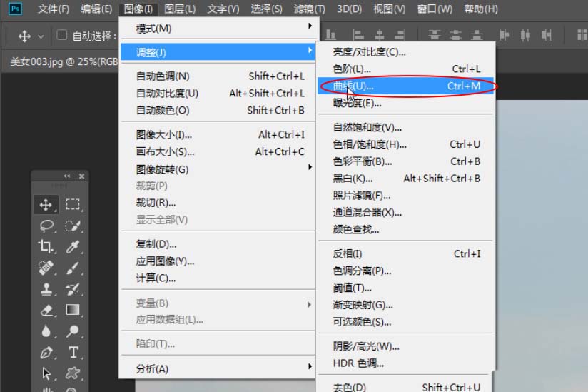The width and height of the screenshot is (588, 392).
Task: Choose 阴影/高光(W)... menu item
Action: [x=406, y=346]
